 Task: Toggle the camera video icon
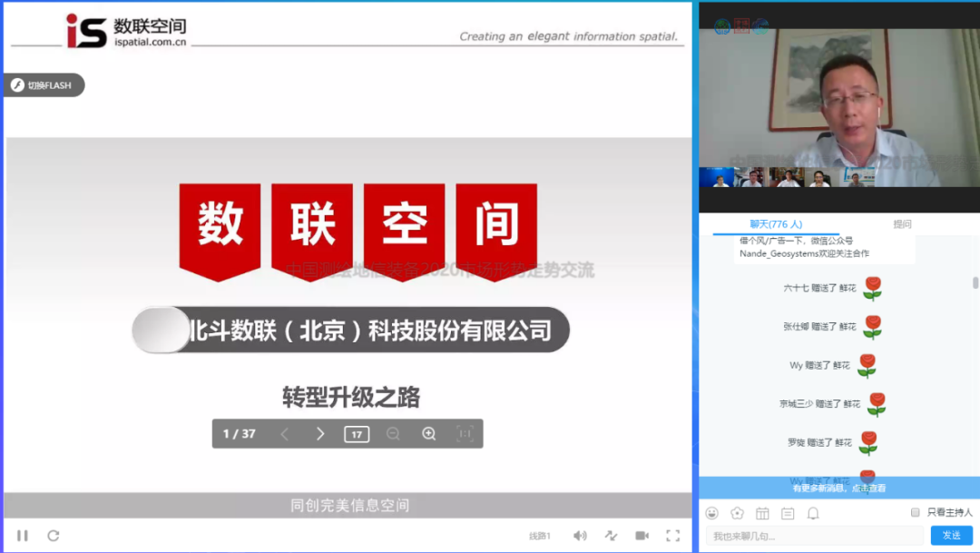coord(642,536)
